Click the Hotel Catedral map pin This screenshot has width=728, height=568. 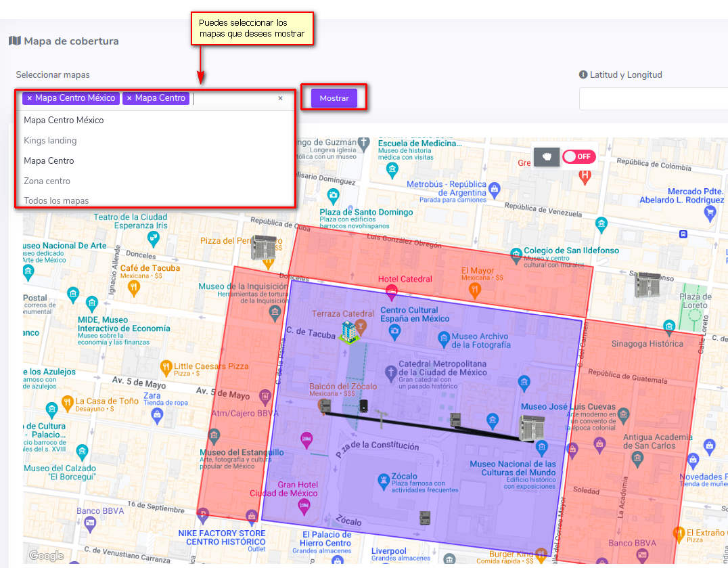coord(390,292)
